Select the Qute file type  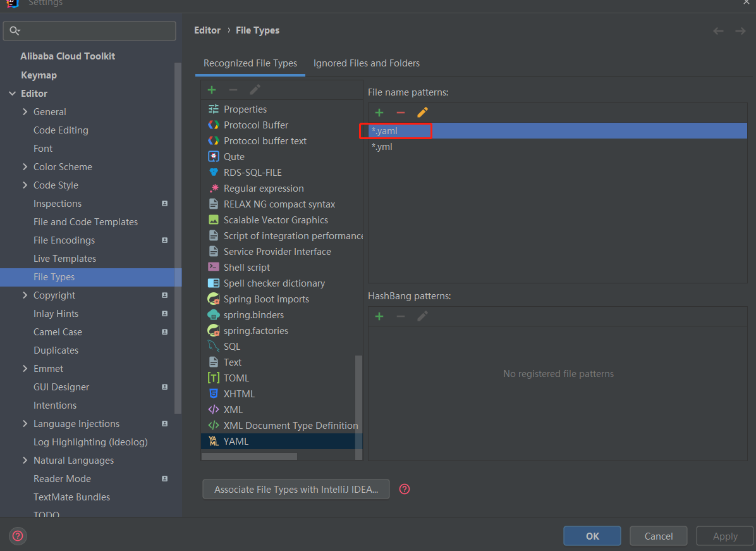(281, 157)
